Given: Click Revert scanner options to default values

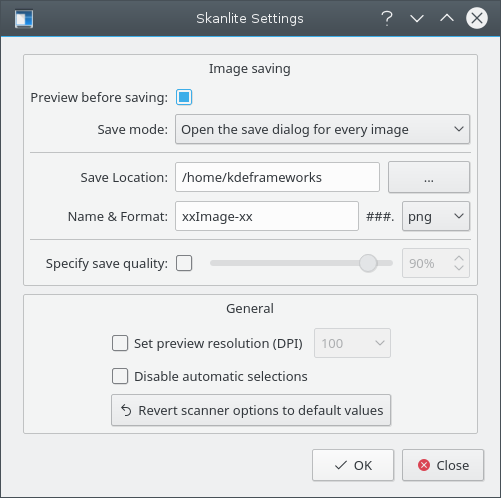Looking at the screenshot, I should pos(251,410).
